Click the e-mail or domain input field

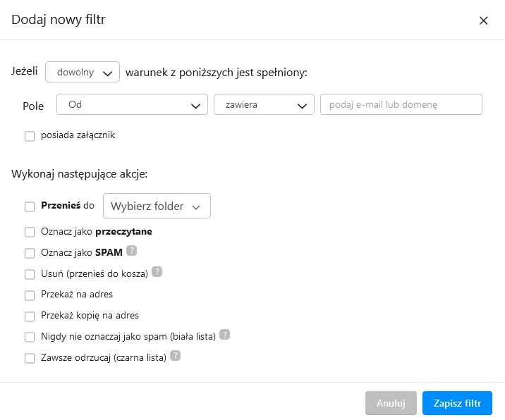401,104
